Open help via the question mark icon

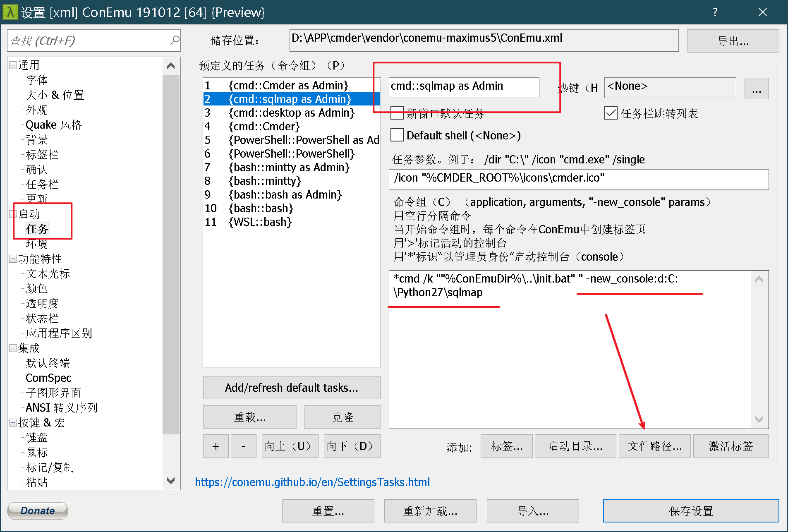[x=715, y=12]
